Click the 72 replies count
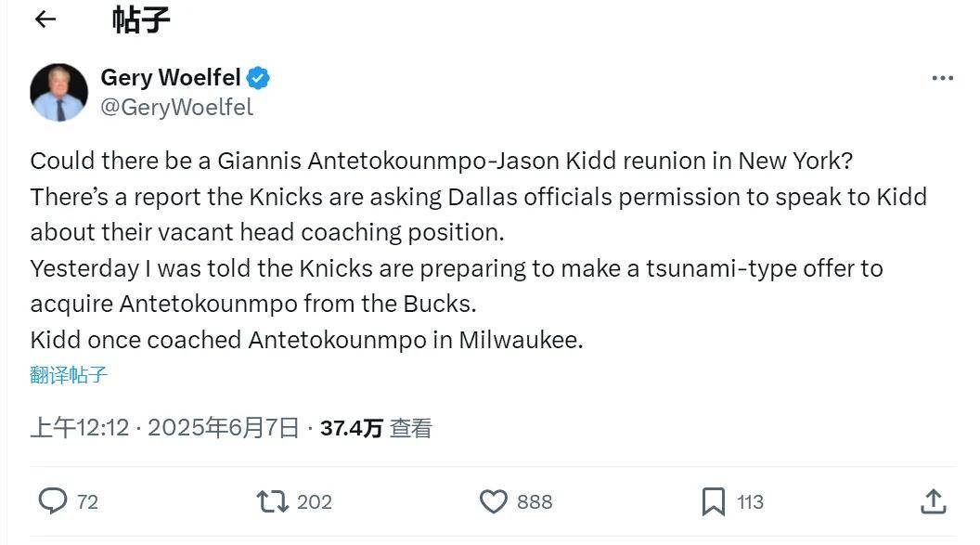The width and height of the screenshot is (980, 545). click(87, 502)
